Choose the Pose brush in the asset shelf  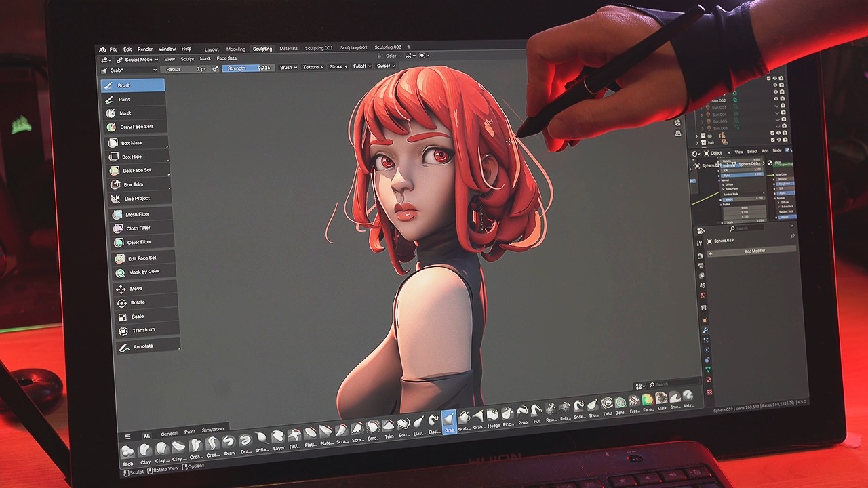tap(523, 414)
